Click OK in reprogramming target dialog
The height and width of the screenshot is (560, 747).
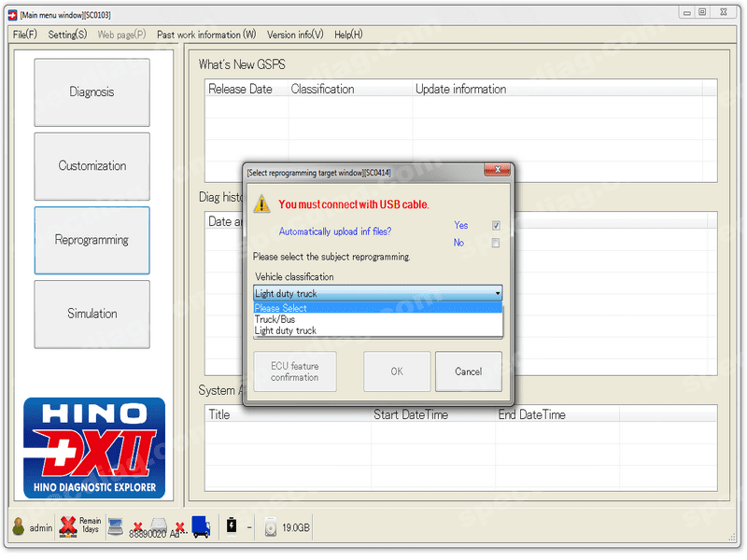point(397,371)
